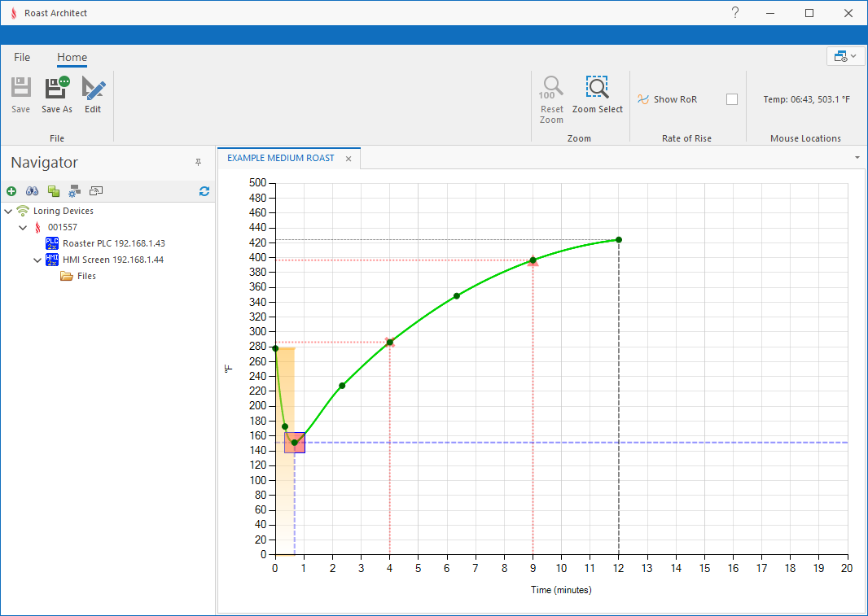Click the help question mark icon

tap(734, 13)
